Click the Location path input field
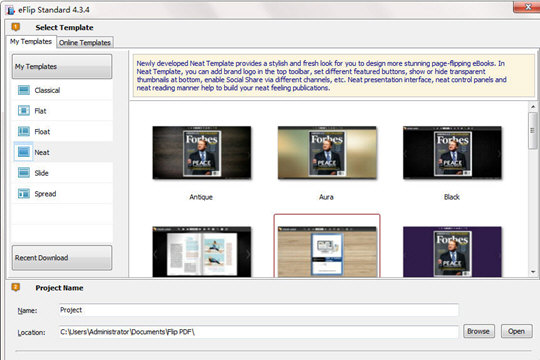 [258, 332]
